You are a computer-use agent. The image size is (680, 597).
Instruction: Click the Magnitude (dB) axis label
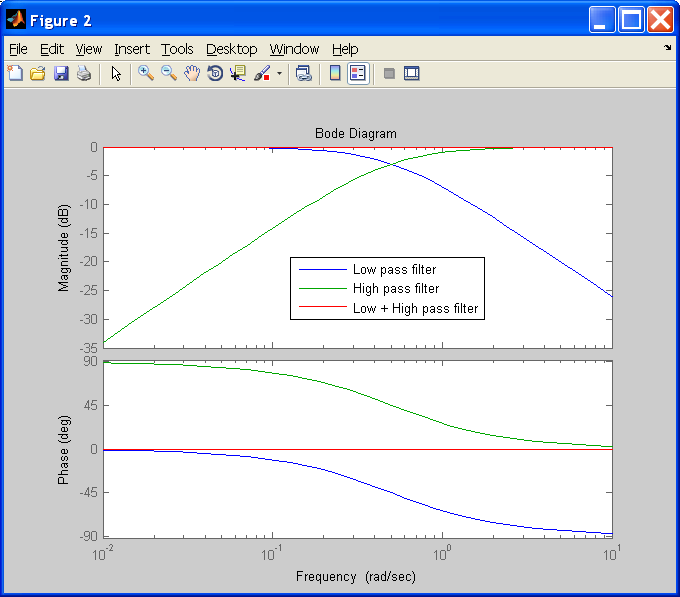[63, 248]
